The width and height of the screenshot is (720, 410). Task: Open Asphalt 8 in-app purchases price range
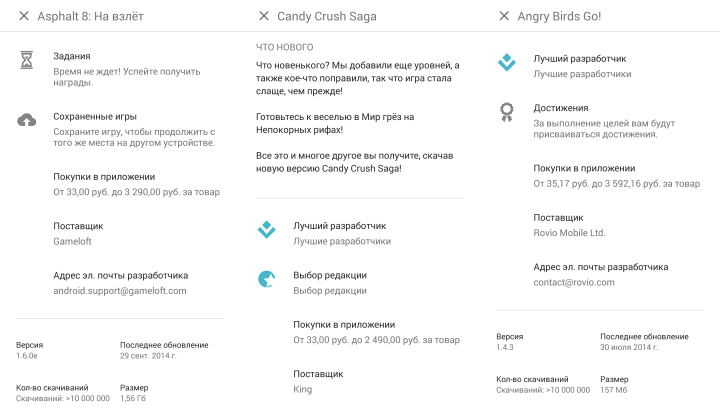[136, 192]
